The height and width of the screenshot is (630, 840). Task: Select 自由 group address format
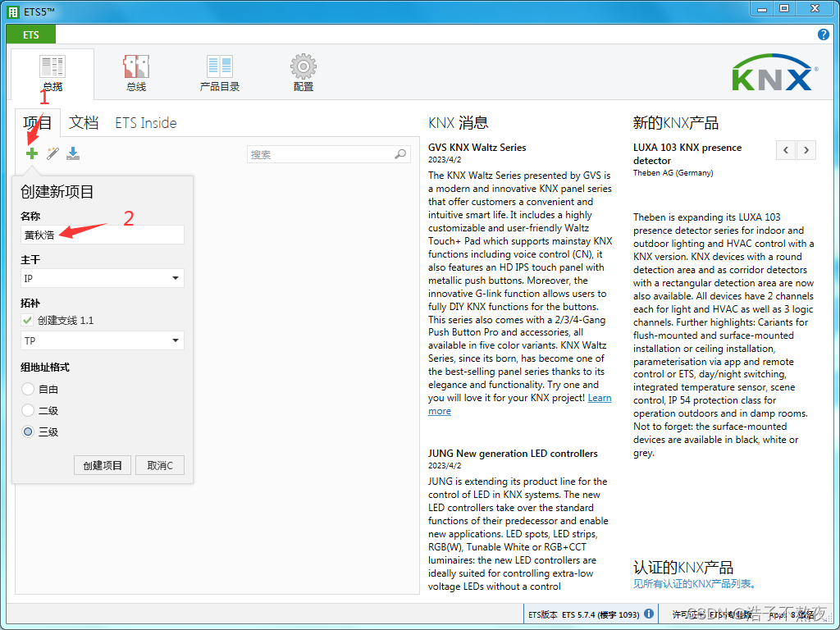[28, 389]
